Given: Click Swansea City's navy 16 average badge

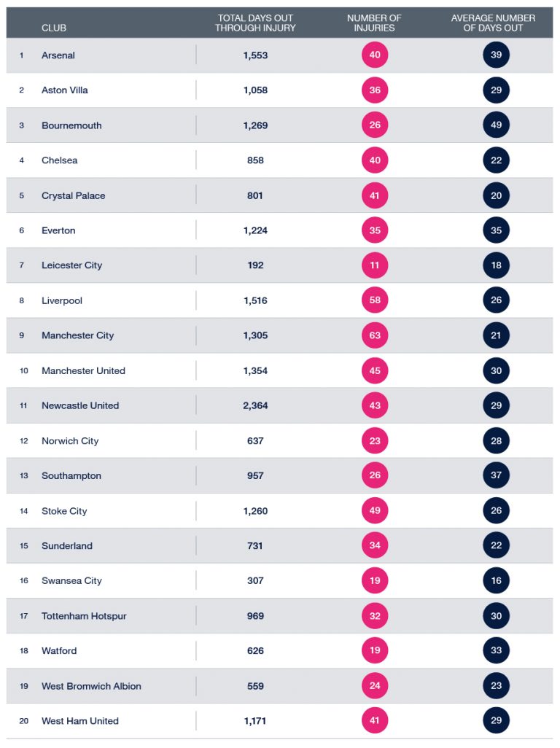Looking at the screenshot, I should [x=496, y=580].
